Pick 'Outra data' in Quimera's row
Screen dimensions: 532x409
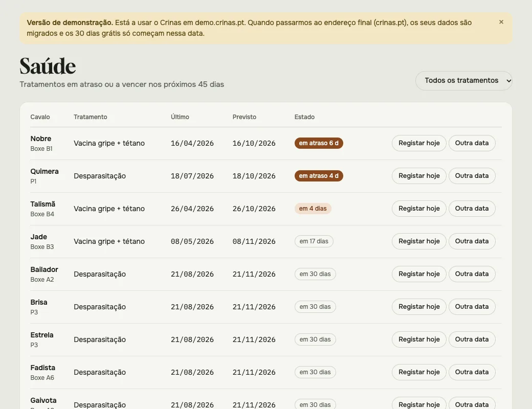[x=472, y=176]
